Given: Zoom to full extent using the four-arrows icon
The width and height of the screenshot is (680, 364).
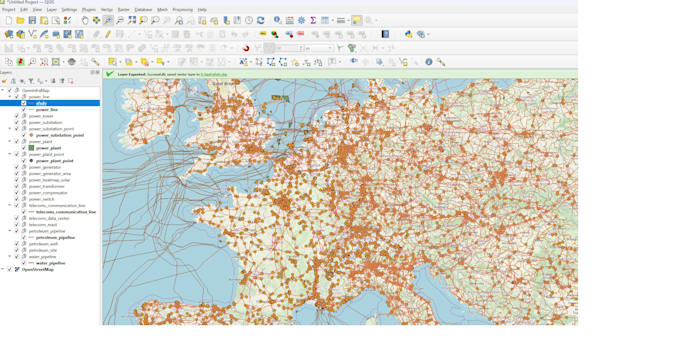Looking at the screenshot, I should 132,20.
